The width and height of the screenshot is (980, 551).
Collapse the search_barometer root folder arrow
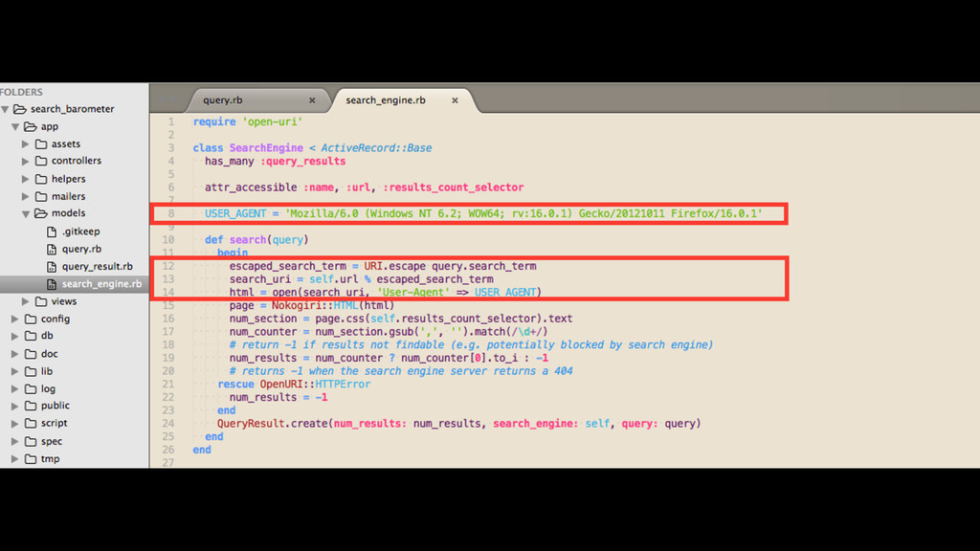[6, 109]
